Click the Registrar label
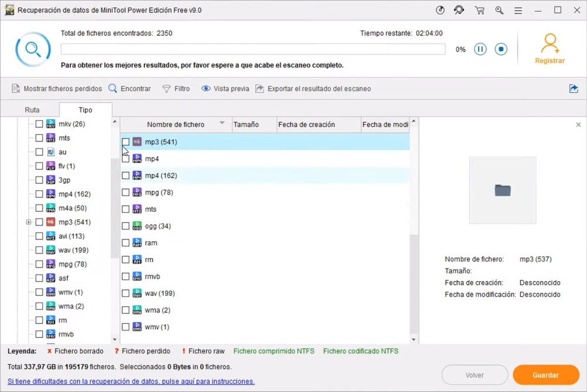Screen dimensions: 587x392 click(x=549, y=60)
